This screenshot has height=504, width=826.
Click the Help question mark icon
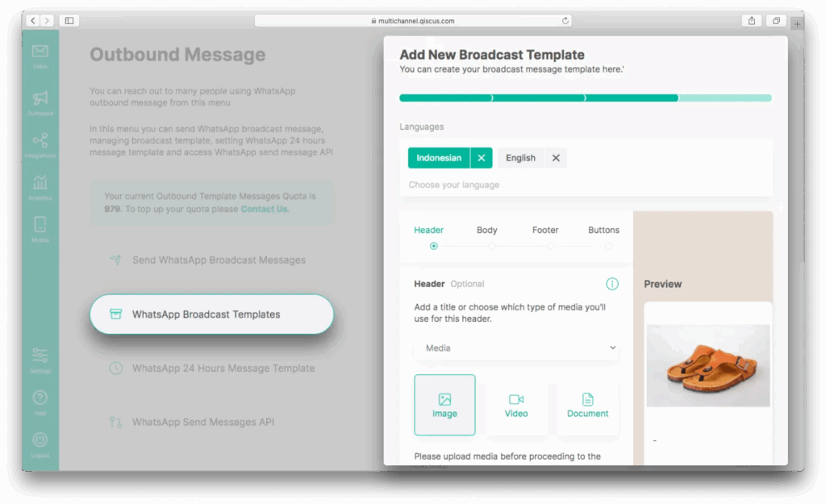click(x=40, y=398)
